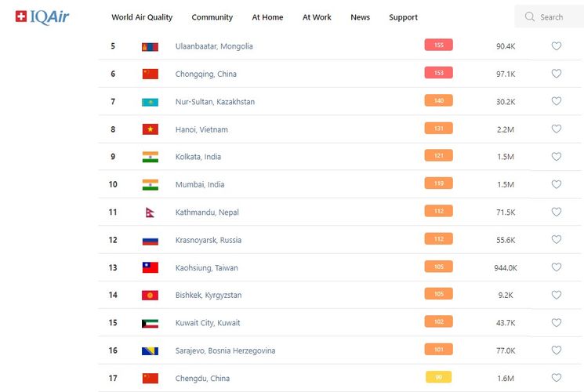Viewport: 584px width, 392px height.
Task: Go to the News section
Action: [x=360, y=17]
